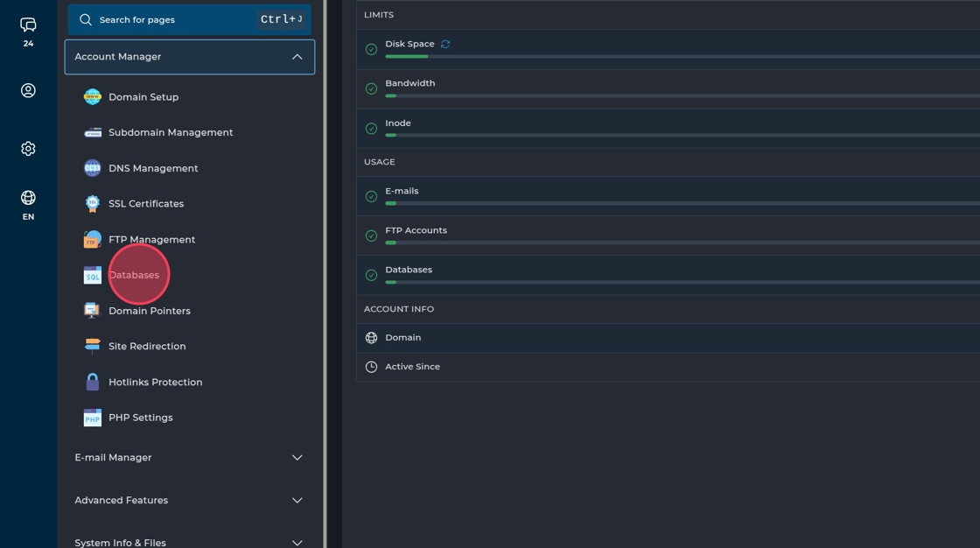Open Databases menu item
The image size is (980, 548).
134,275
